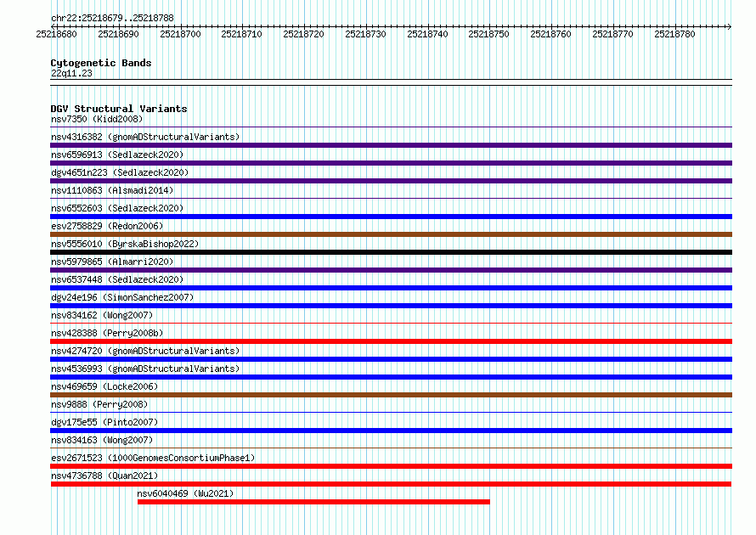Open variant nsv6552603 (Sedlazeck2020) label

(x=117, y=208)
